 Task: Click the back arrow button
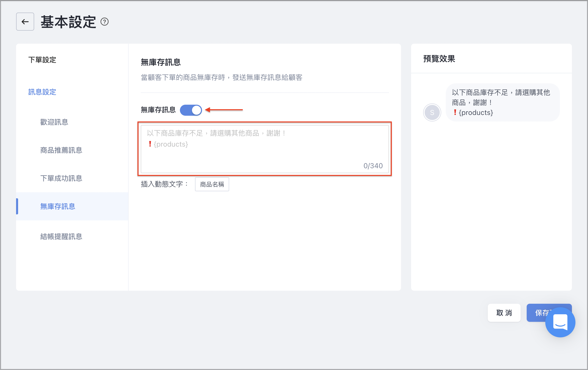[x=25, y=22]
